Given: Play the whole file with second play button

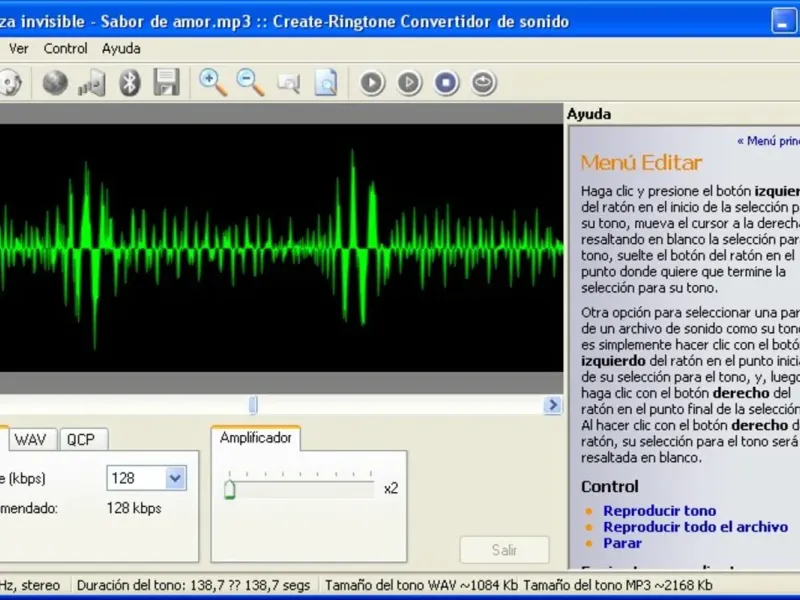Looking at the screenshot, I should tap(409, 83).
